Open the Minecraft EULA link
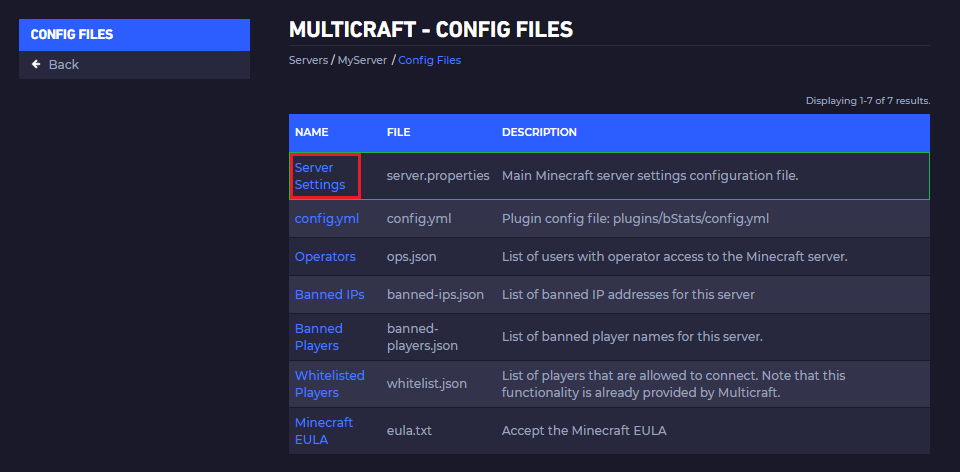The height and width of the screenshot is (472, 960). tap(324, 431)
